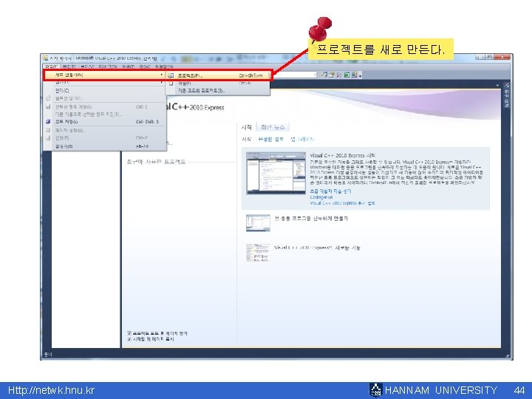Toggle the checkbox to close page after project load
Screen dimensions: 532x399
129,333
